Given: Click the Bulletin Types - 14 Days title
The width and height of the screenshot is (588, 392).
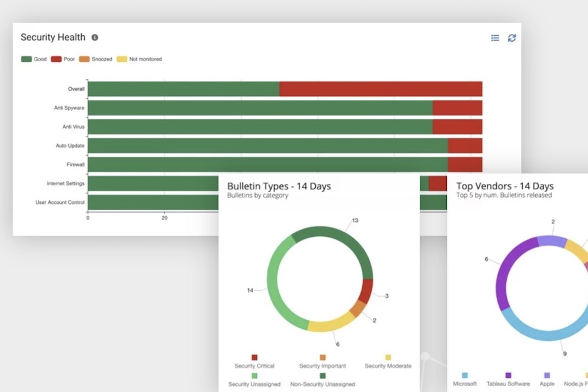Looking at the screenshot, I should click(x=279, y=186).
